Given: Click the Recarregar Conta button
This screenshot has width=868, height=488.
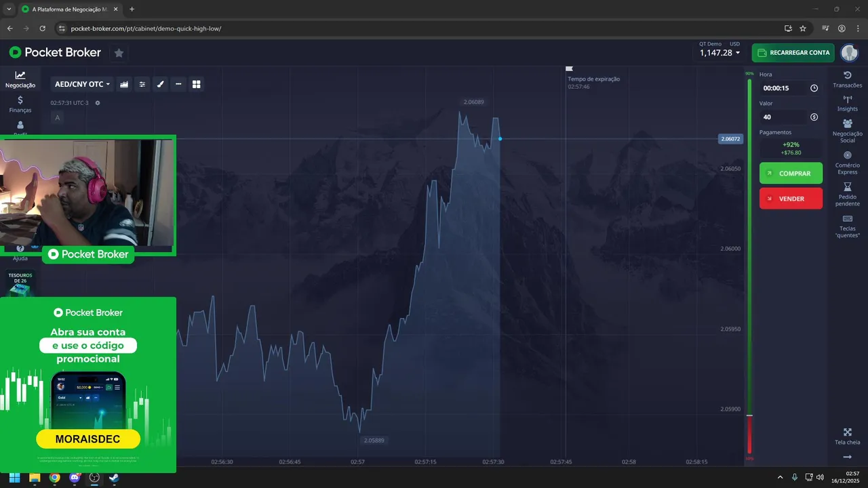Looking at the screenshot, I should (793, 52).
